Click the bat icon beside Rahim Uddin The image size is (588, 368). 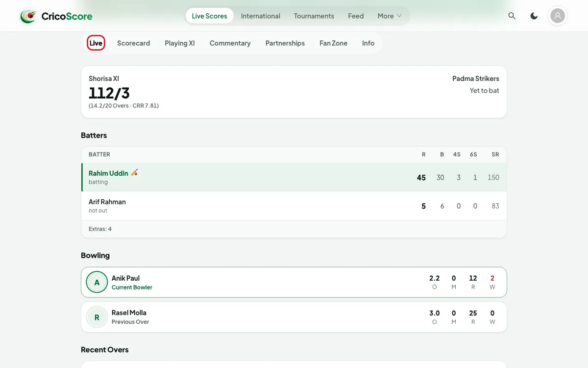pyautogui.click(x=134, y=173)
